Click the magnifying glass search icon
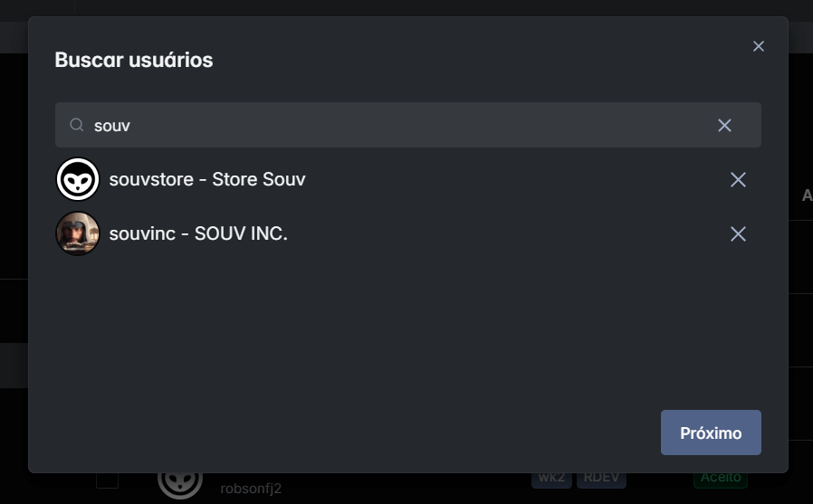This screenshot has height=504, width=813. 77,125
